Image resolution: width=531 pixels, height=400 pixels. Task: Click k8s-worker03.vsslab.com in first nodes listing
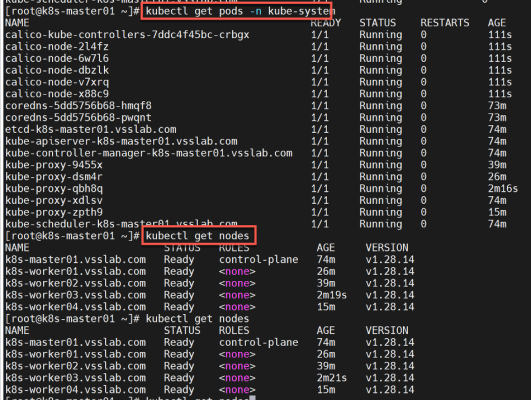pos(76,295)
